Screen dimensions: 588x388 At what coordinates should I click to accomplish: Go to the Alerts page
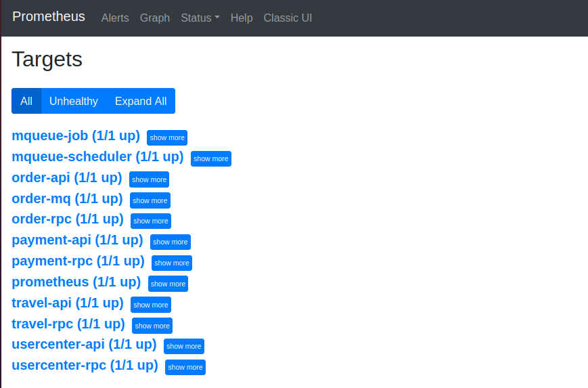(115, 18)
